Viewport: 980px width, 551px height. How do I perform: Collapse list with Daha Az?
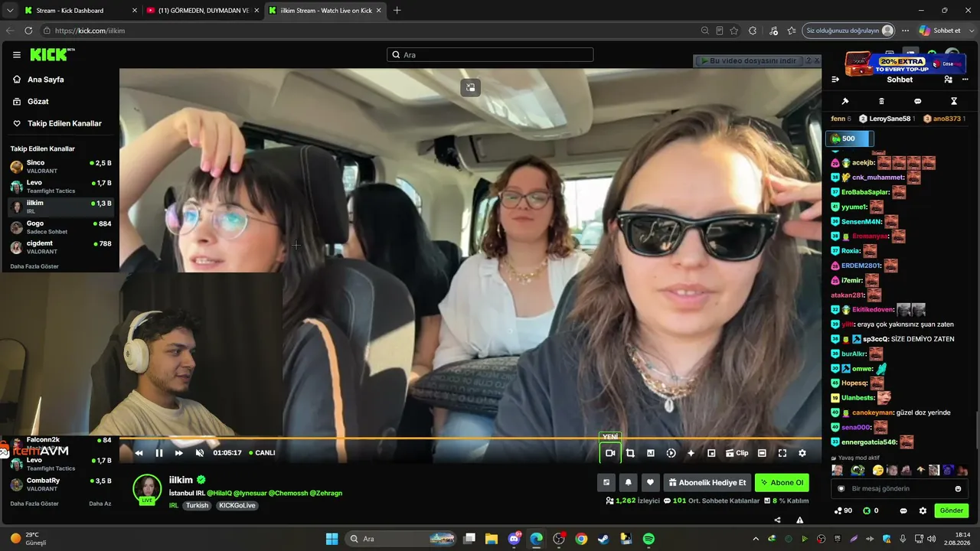(x=100, y=504)
